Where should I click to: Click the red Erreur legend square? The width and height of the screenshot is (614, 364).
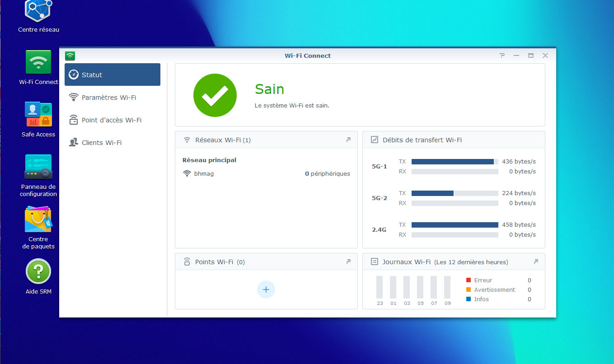(x=469, y=280)
